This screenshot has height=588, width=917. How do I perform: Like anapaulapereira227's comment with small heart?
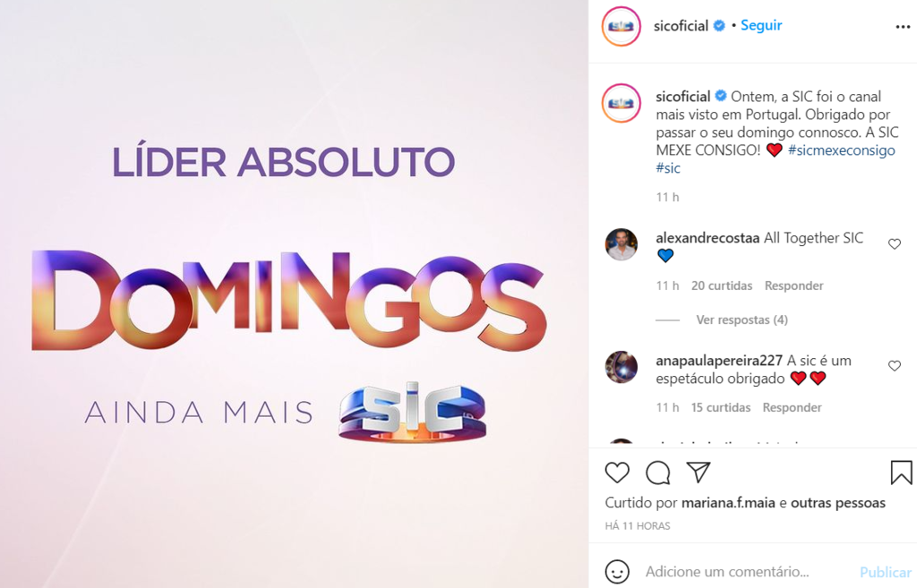coord(895,366)
